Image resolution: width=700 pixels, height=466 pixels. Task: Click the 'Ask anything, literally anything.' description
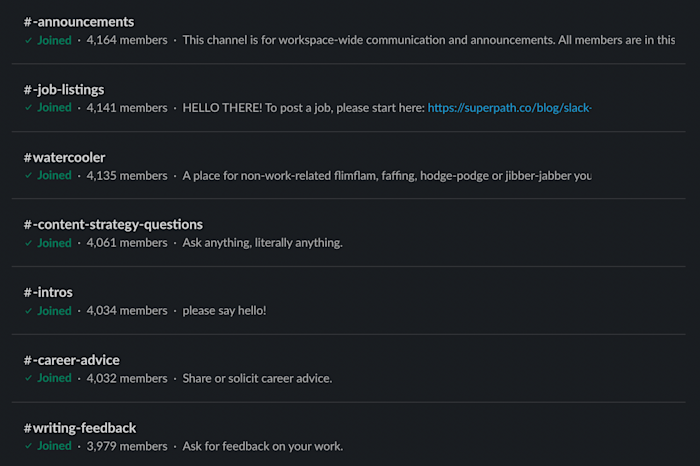pos(262,243)
